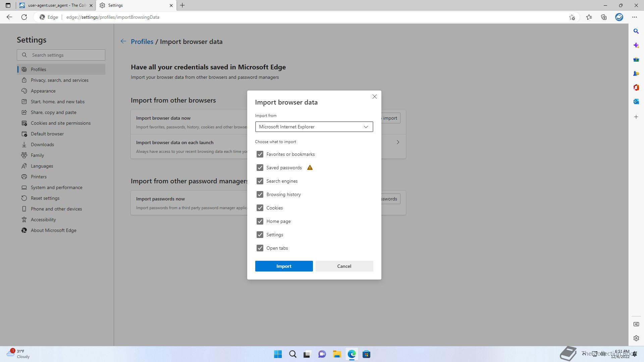Uncheck Saved passwords
Viewport: 644px width, 362px height.
pyautogui.click(x=260, y=168)
